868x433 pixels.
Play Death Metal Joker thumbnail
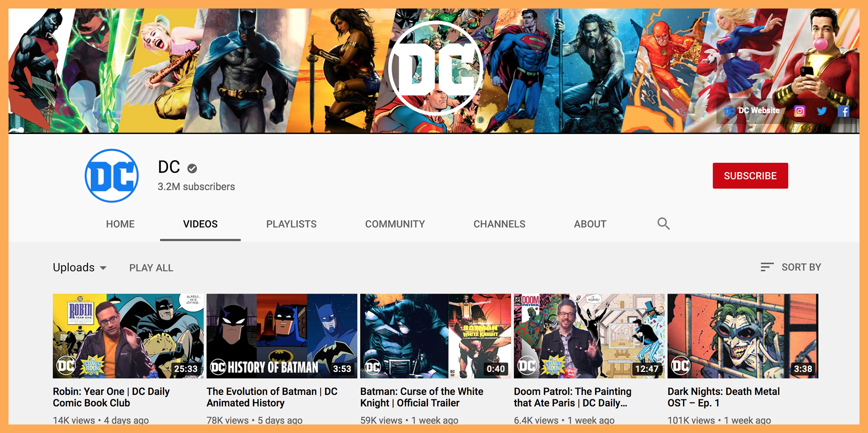(743, 336)
